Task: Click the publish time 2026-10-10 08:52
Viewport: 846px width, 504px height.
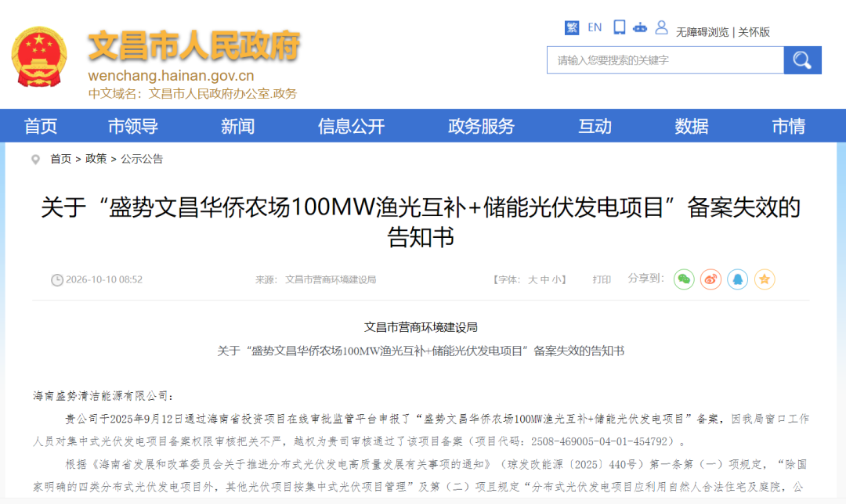Action: click(x=104, y=279)
